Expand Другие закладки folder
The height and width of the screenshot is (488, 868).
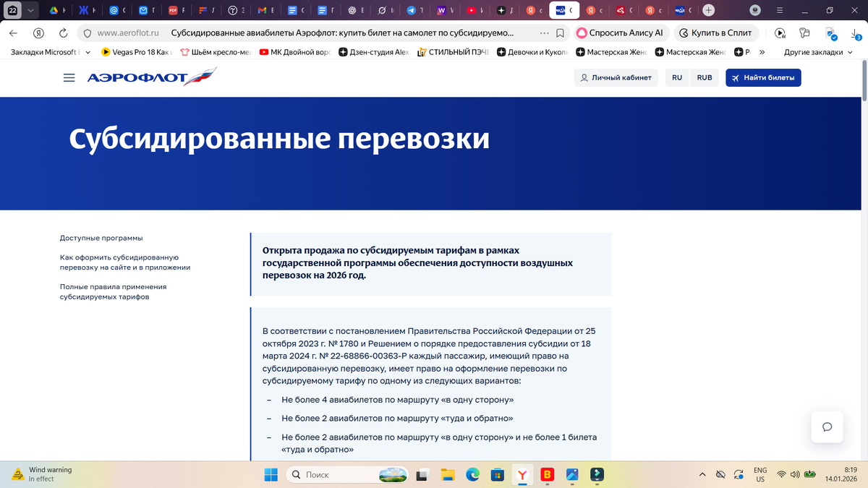point(818,52)
